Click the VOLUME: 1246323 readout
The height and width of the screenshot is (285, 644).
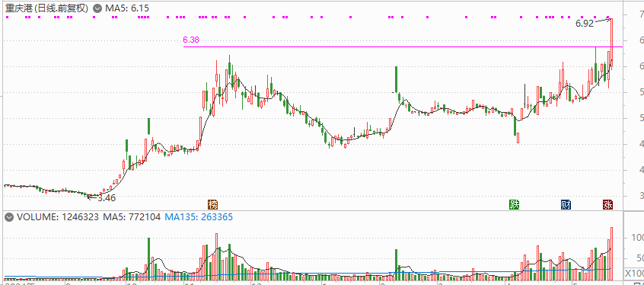click(x=58, y=216)
